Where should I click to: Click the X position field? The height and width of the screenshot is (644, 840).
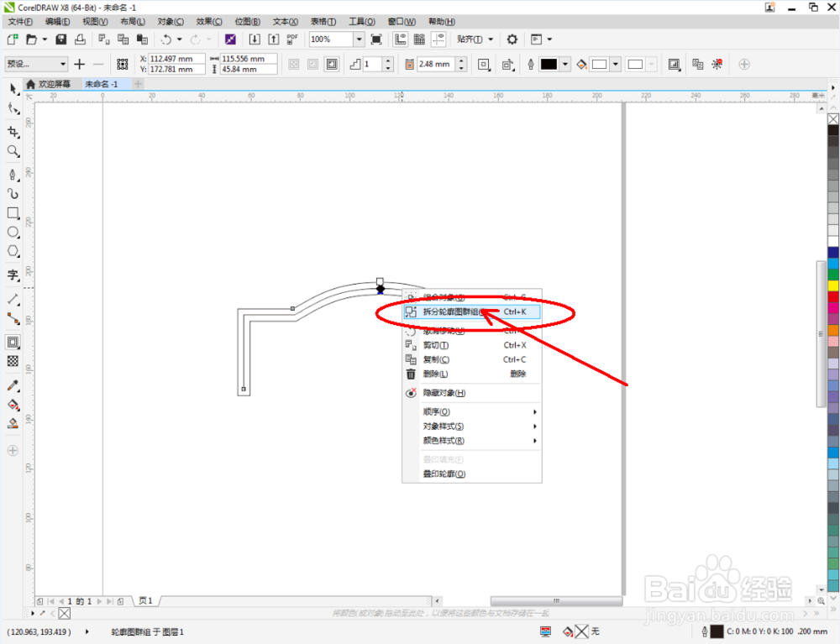pos(176,59)
